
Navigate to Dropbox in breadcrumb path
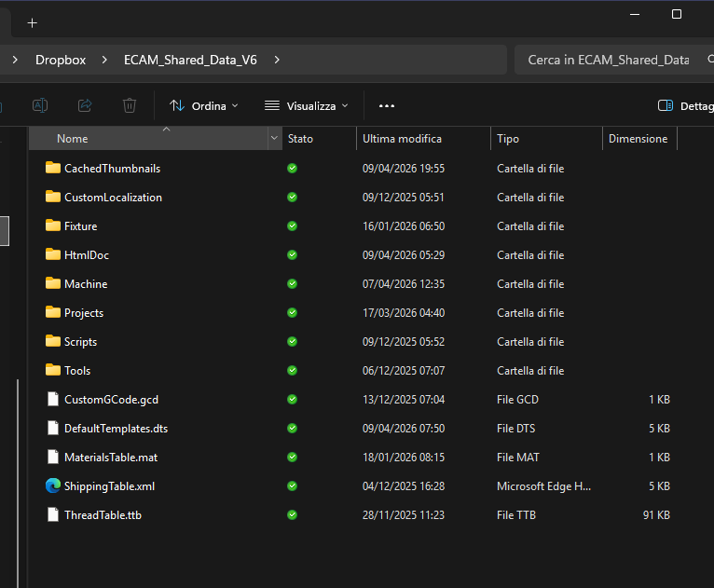(x=61, y=60)
